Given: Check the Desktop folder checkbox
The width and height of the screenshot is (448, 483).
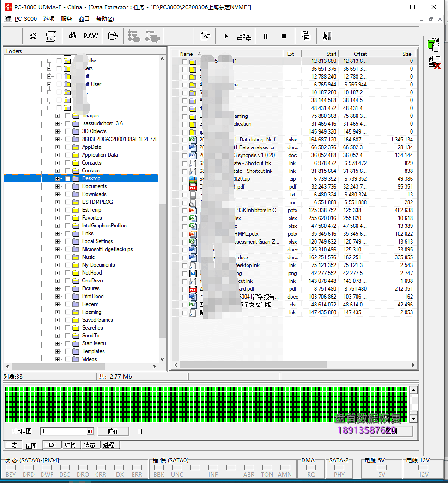Looking at the screenshot, I should pyautogui.click(x=67, y=179).
